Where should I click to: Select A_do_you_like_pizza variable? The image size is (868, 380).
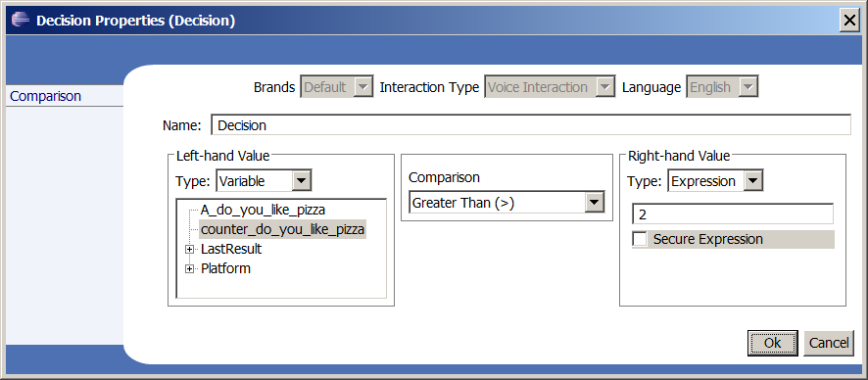(263, 211)
